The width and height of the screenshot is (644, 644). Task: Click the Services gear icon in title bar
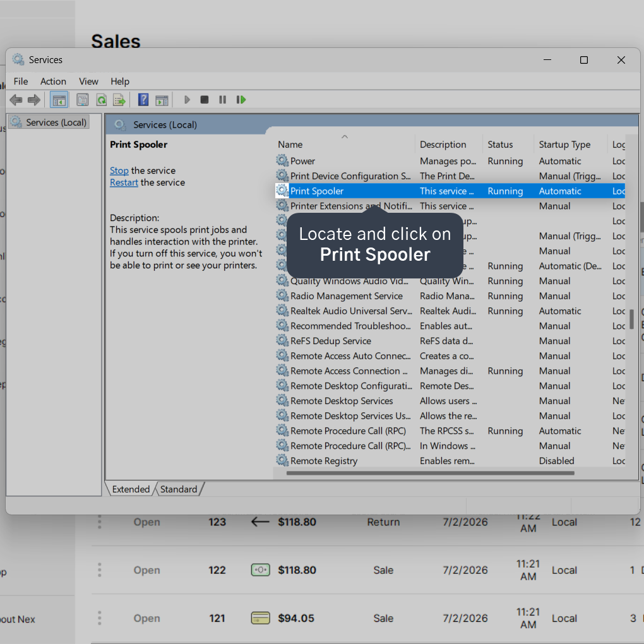[18, 59]
